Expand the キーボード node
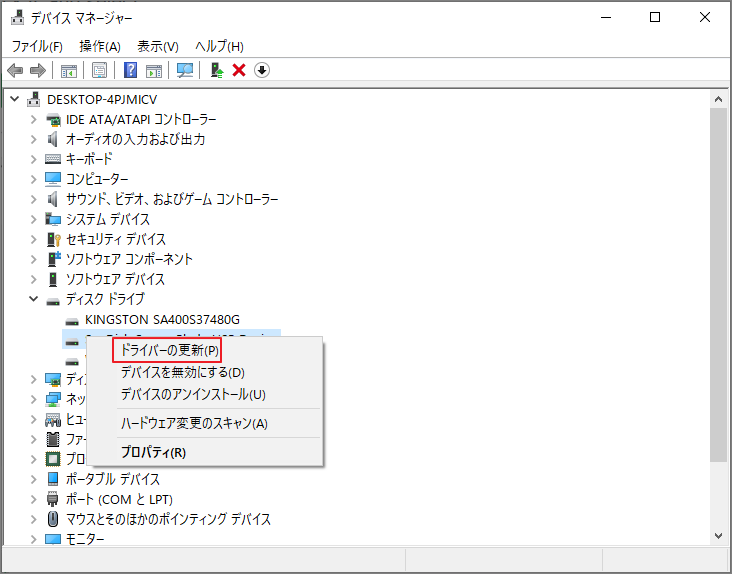Screen dimensions: 732x574 click(34, 159)
